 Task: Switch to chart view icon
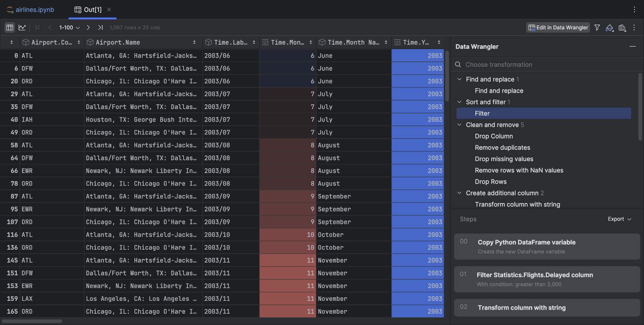(22, 27)
